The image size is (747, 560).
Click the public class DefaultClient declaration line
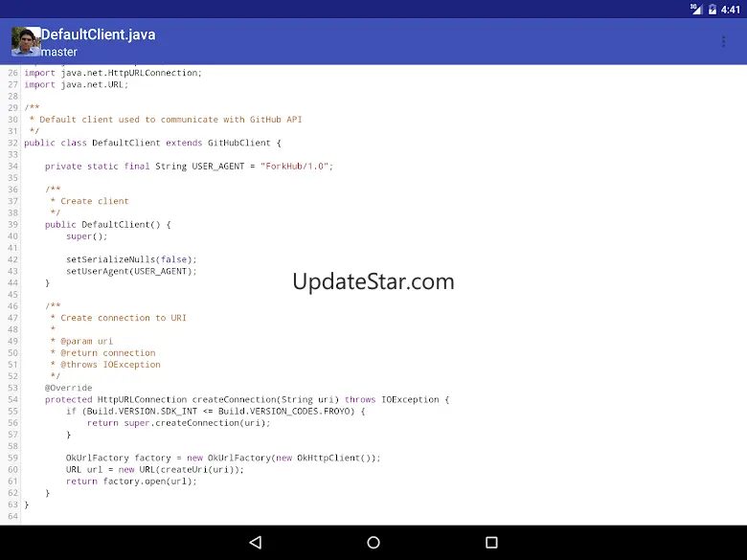tap(152, 143)
